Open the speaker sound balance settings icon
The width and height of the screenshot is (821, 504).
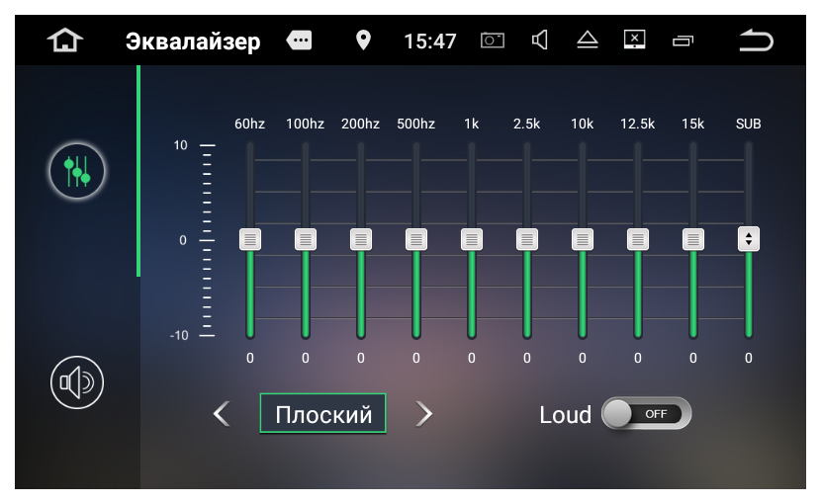[77, 381]
